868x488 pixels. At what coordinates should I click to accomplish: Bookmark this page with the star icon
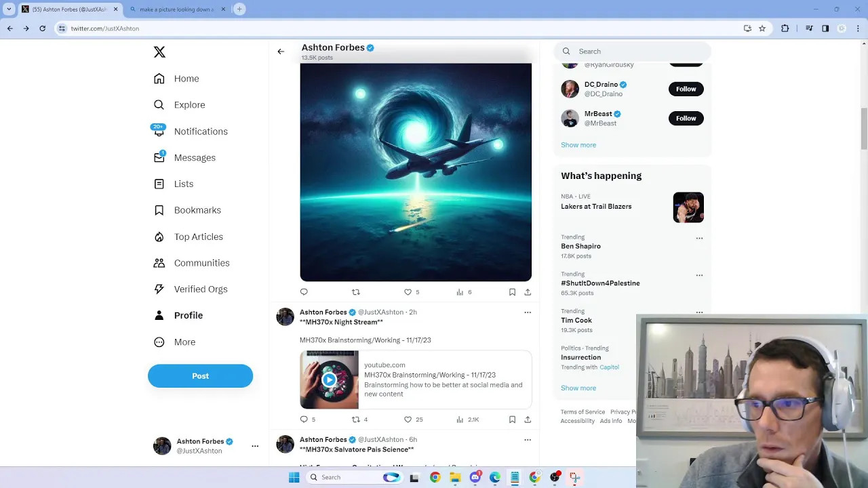coord(762,28)
